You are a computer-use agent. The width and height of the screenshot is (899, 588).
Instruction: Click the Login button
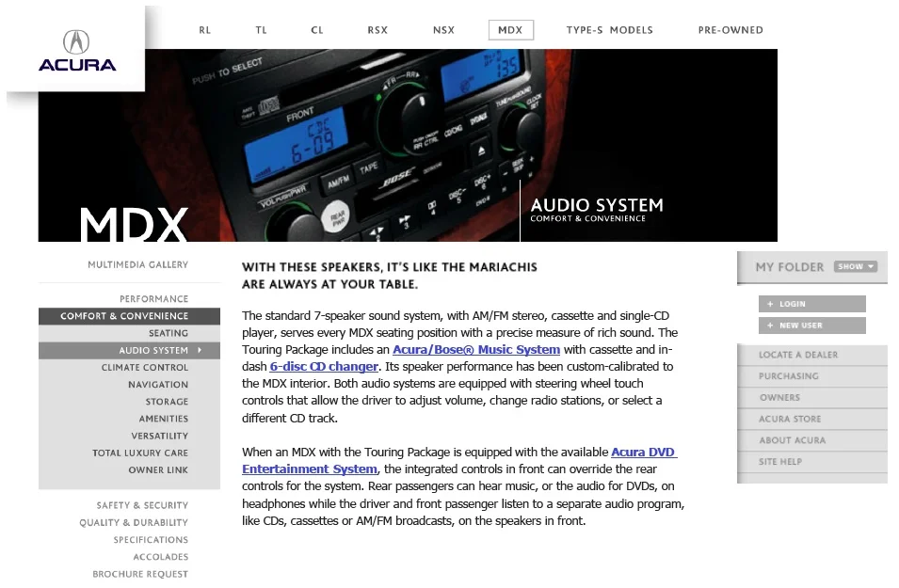pos(811,304)
